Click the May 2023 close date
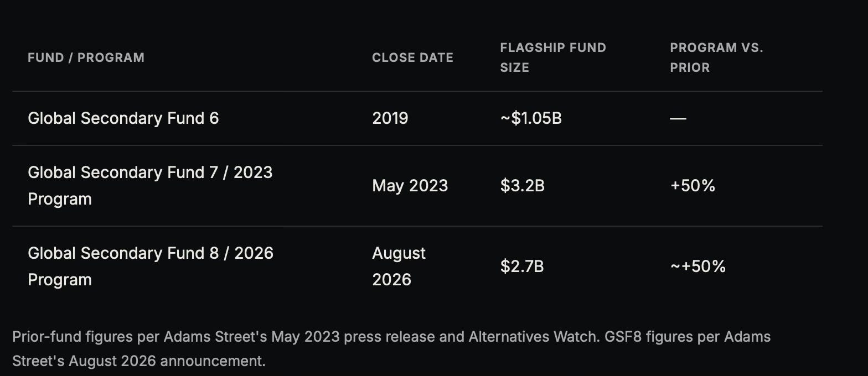This screenshot has height=376, width=868. pyautogui.click(x=410, y=186)
